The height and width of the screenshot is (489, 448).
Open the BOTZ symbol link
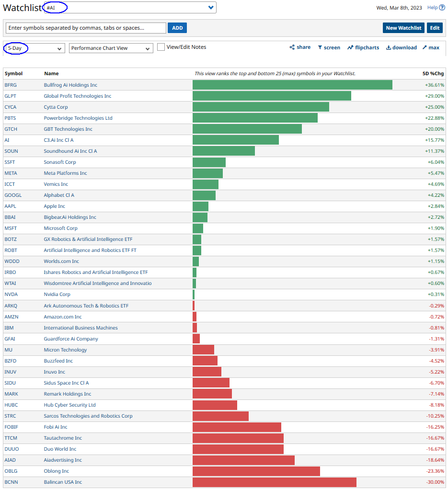11,239
